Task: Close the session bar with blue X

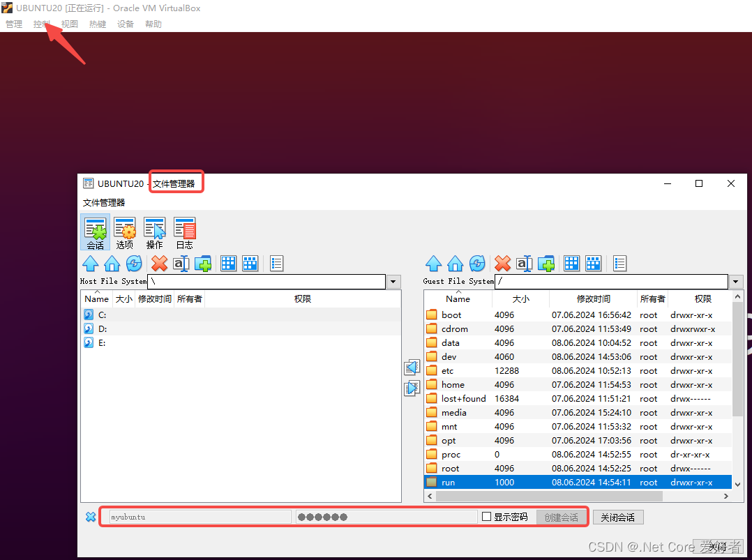Action: click(91, 517)
